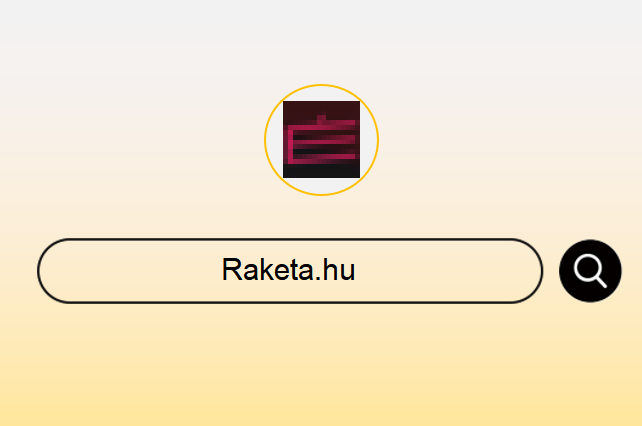Focus the Raketa.hu search field
The image size is (642, 426).
point(290,271)
